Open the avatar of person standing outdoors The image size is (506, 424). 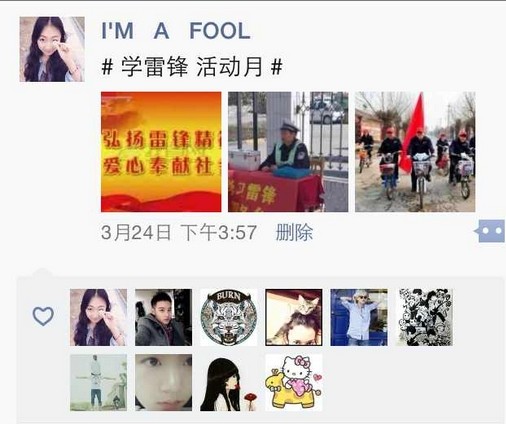click(98, 382)
